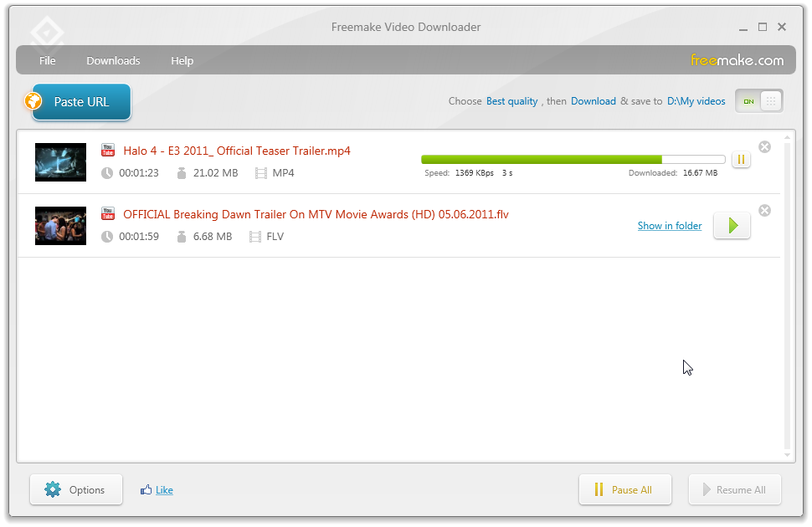Click the thumbs-up Like icon
This screenshot has height=527, width=812.
(x=146, y=489)
